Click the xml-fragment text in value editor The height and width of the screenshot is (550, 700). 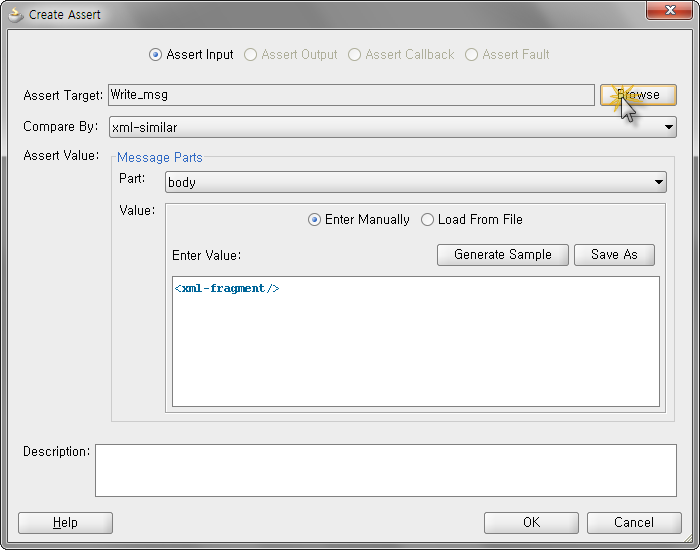pos(227,288)
